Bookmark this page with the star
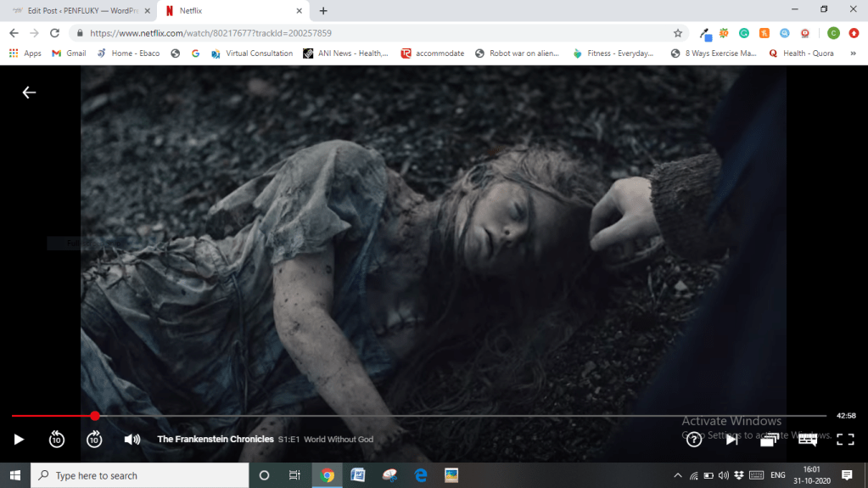This screenshot has width=868, height=488. point(678,33)
